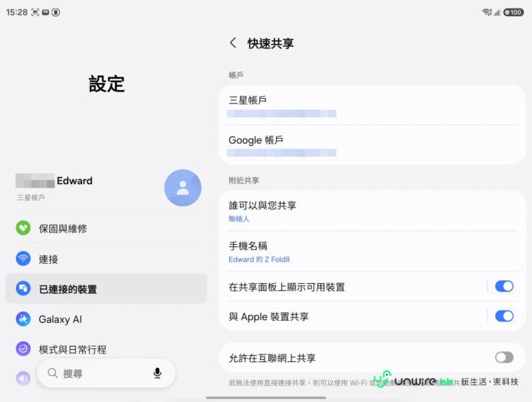Open the 保固與維修 heart icon
The height and width of the screenshot is (402, 532).
pyautogui.click(x=23, y=228)
